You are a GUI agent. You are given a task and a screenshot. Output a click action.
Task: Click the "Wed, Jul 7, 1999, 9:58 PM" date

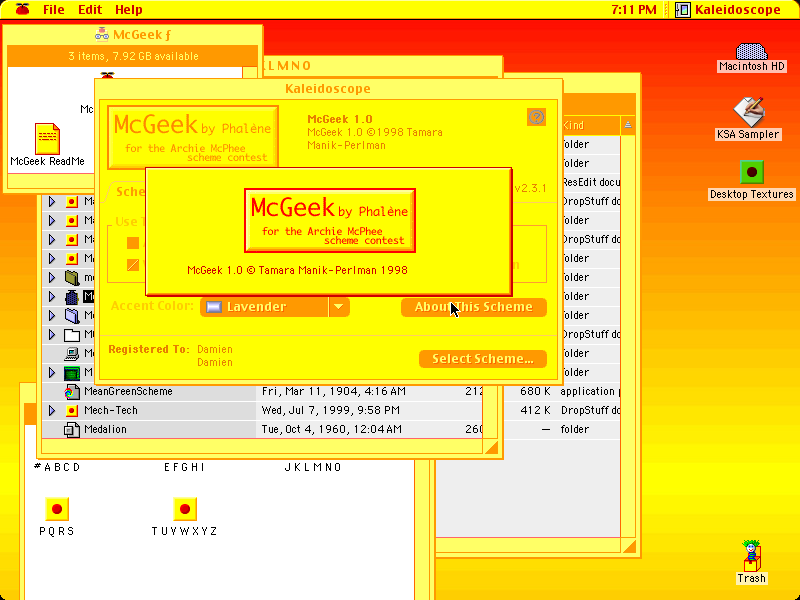pos(331,411)
